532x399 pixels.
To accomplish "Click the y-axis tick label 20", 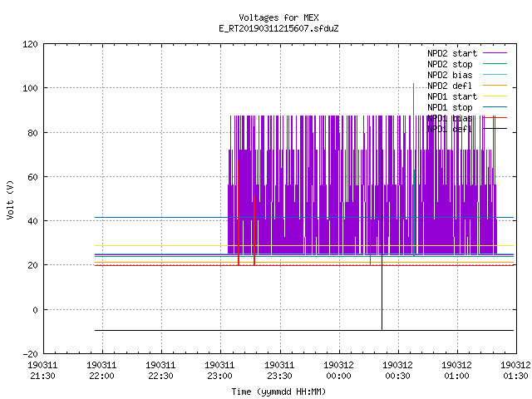I will (32, 265).
